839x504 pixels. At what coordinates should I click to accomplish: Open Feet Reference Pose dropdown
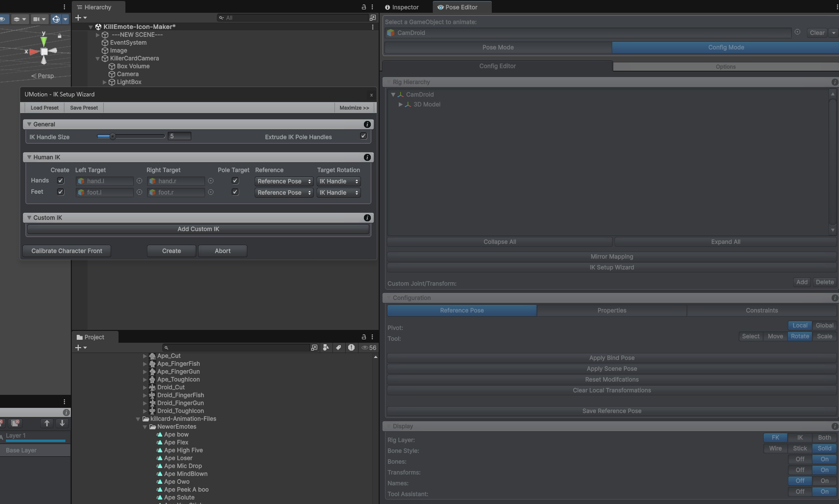pos(284,193)
